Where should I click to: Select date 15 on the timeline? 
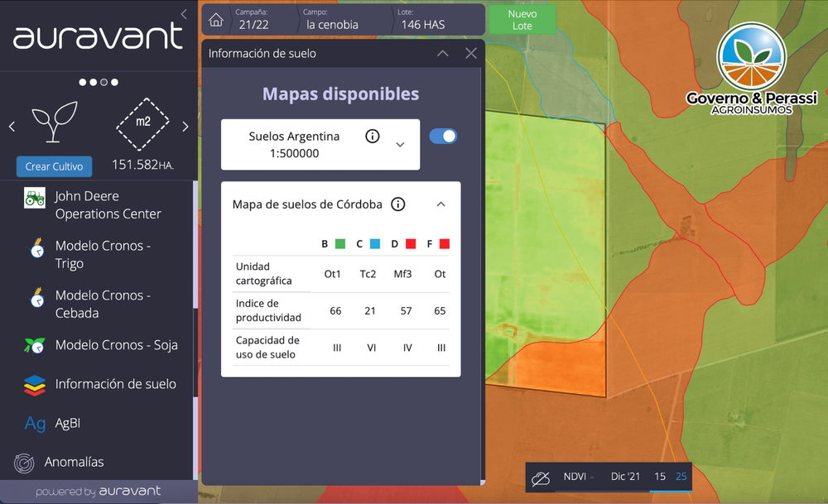(x=660, y=477)
